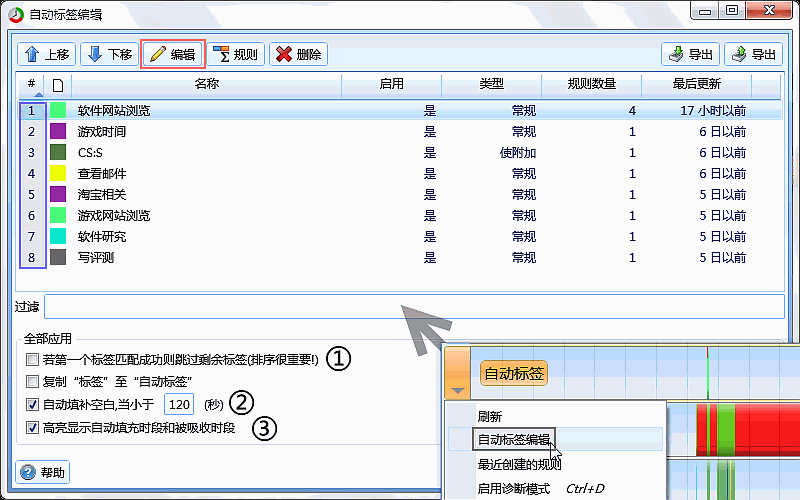Click the yellow color swatch for 查看邮件
Viewport: 800px width, 500px height.
point(58,173)
